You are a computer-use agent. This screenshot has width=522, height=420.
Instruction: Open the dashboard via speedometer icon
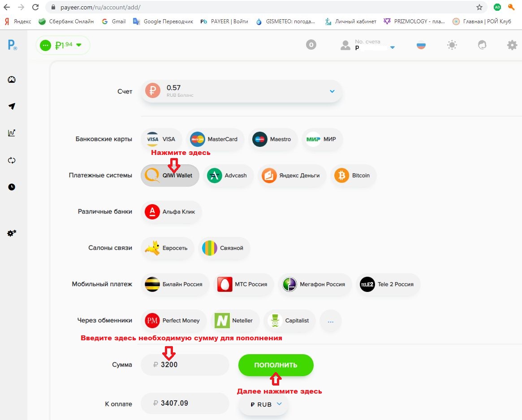(11, 79)
